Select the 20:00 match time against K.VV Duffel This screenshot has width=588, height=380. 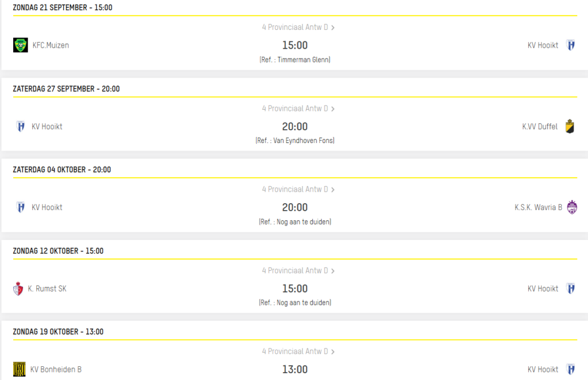295,127
